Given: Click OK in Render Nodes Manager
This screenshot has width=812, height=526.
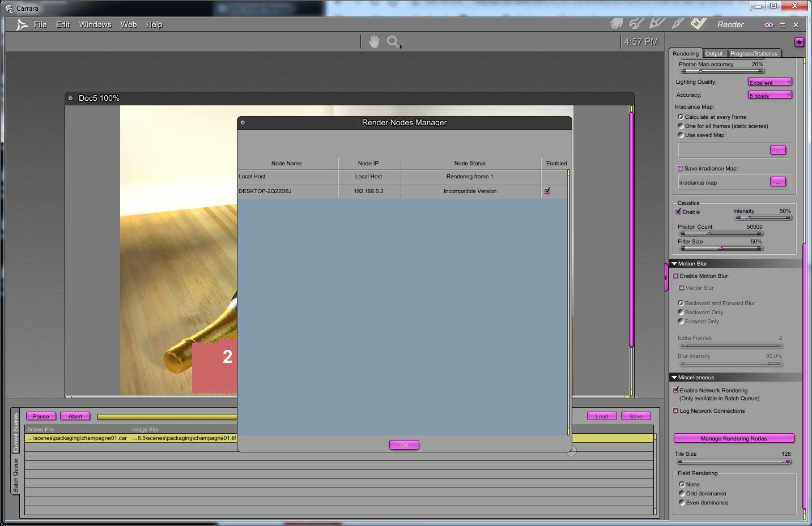Looking at the screenshot, I should click(404, 445).
